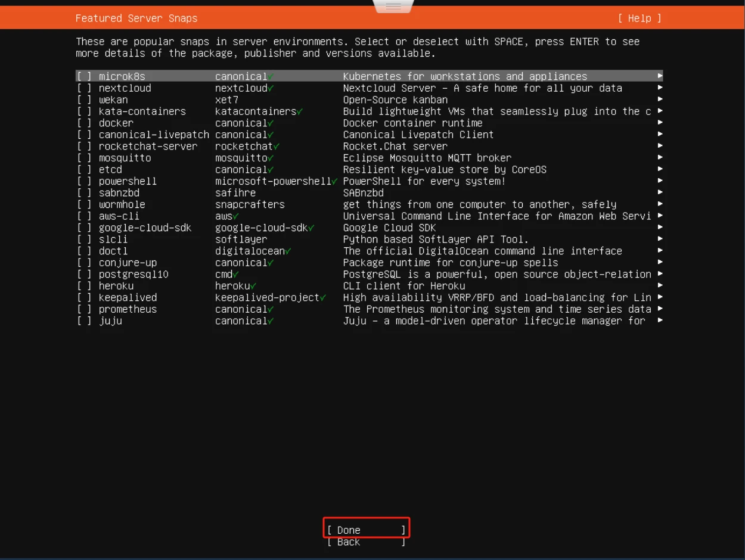
Task: Click the 'xet7' publisher name
Action: coord(226,99)
